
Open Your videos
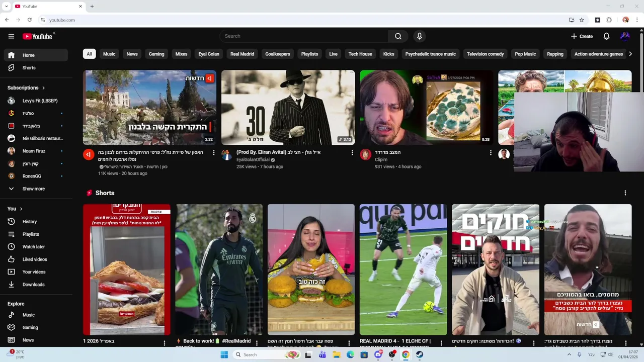click(36, 272)
